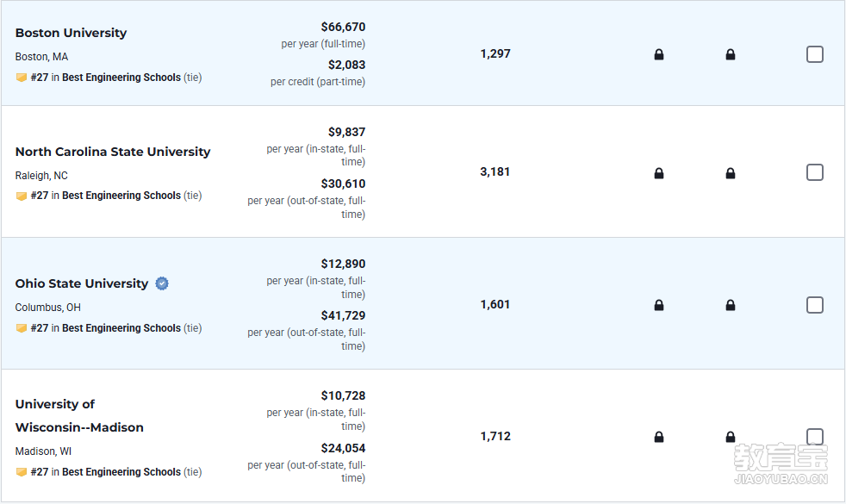Click Best Engineering Schools link under Raleigh, NC
Screen dimensions: 846x504
121,196
